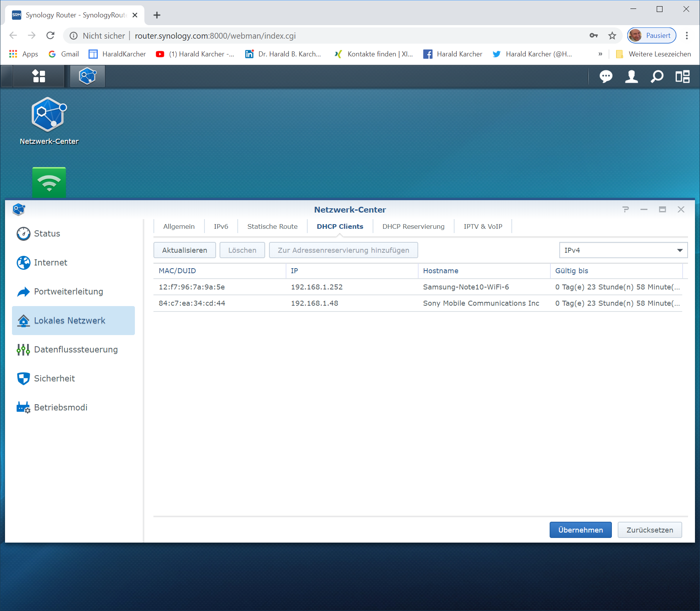The width and height of the screenshot is (700, 611).
Task: Bookmark this page with the star icon
Action: point(612,36)
